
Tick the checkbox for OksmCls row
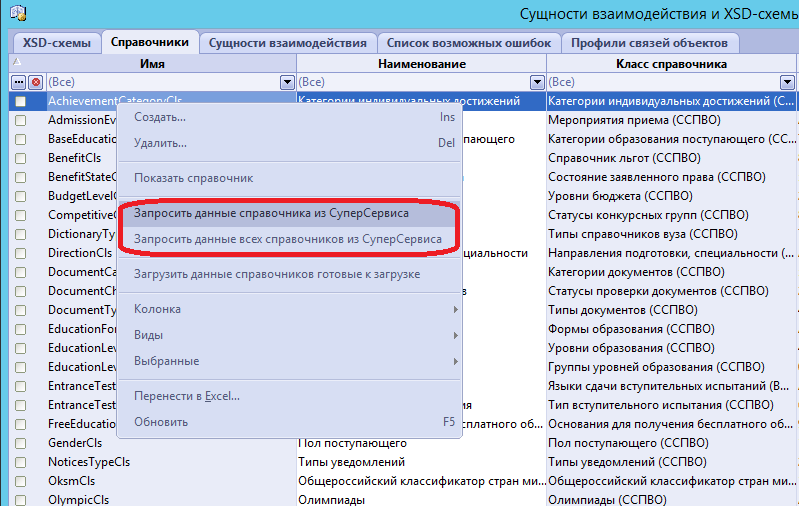click(20, 482)
